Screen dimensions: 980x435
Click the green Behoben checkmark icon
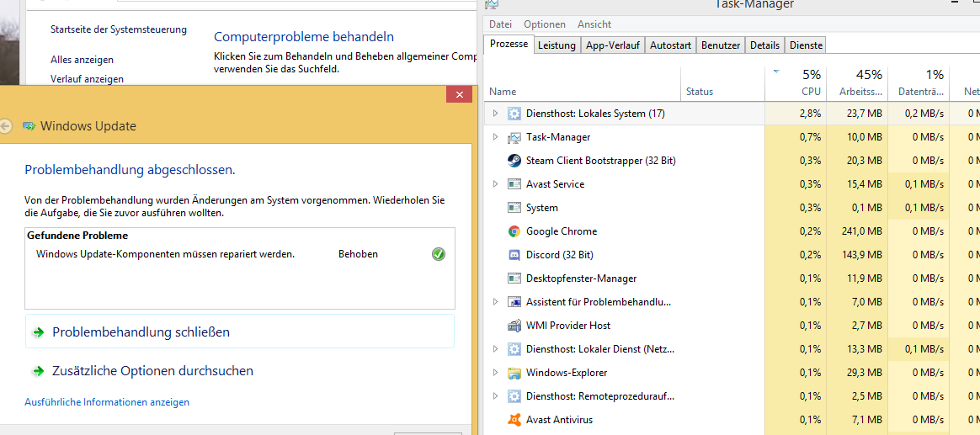438,254
